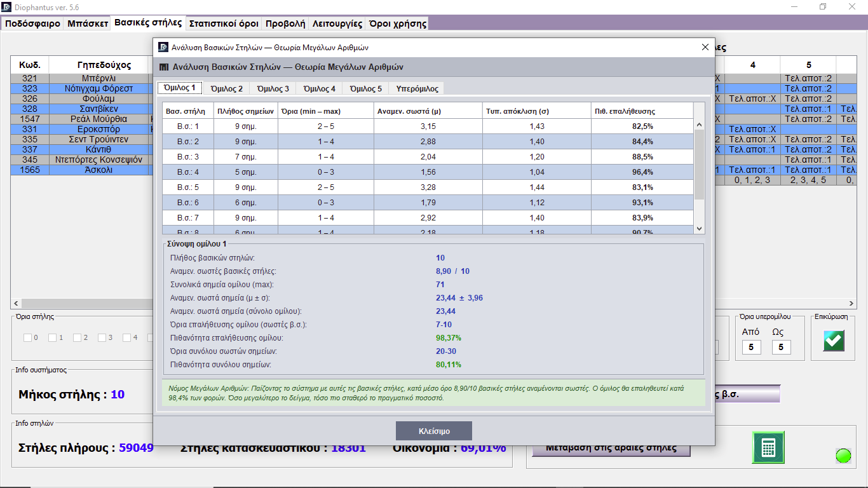The height and width of the screenshot is (488, 868).
Task: Click the points probability value 80,11%
Action: [x=449, y=365]
